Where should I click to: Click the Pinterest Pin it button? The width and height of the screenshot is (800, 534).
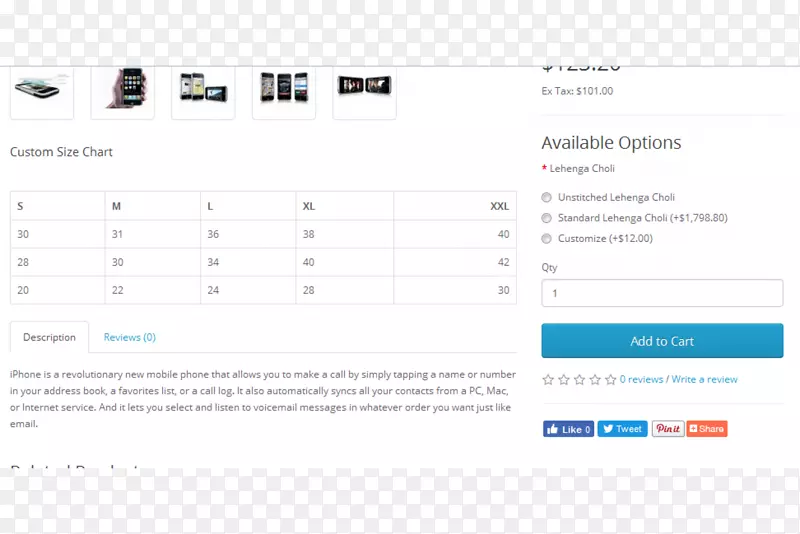click(x=667, y=429)
